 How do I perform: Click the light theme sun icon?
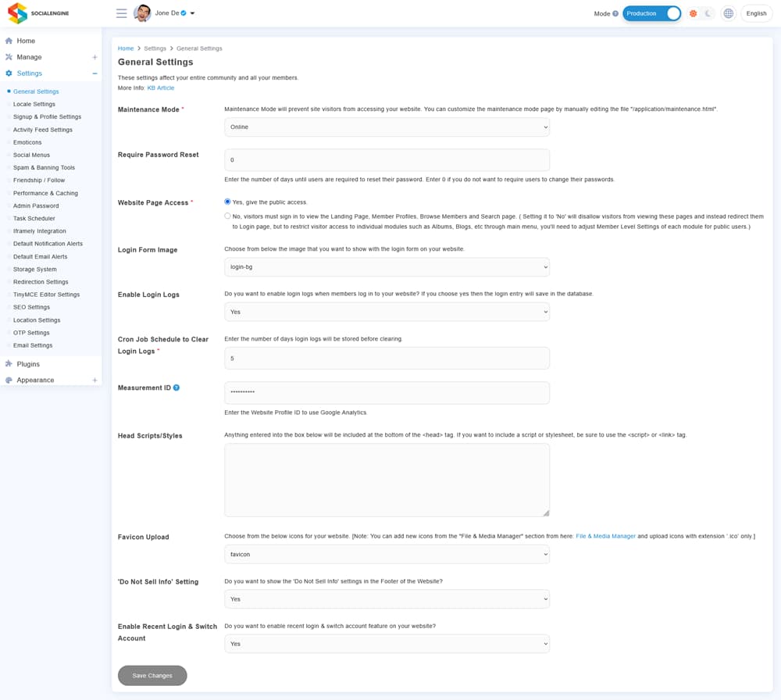(693, 13)
